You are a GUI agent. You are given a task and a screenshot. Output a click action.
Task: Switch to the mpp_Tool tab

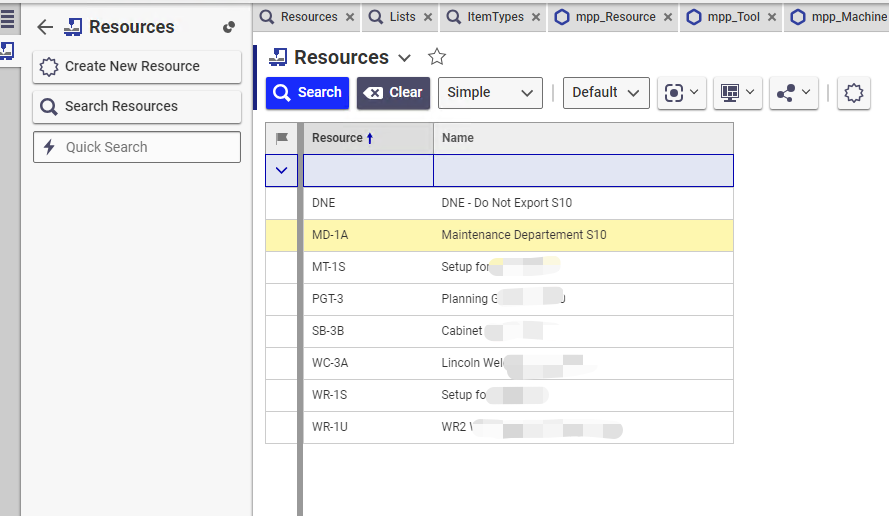[x=724, y=17]
